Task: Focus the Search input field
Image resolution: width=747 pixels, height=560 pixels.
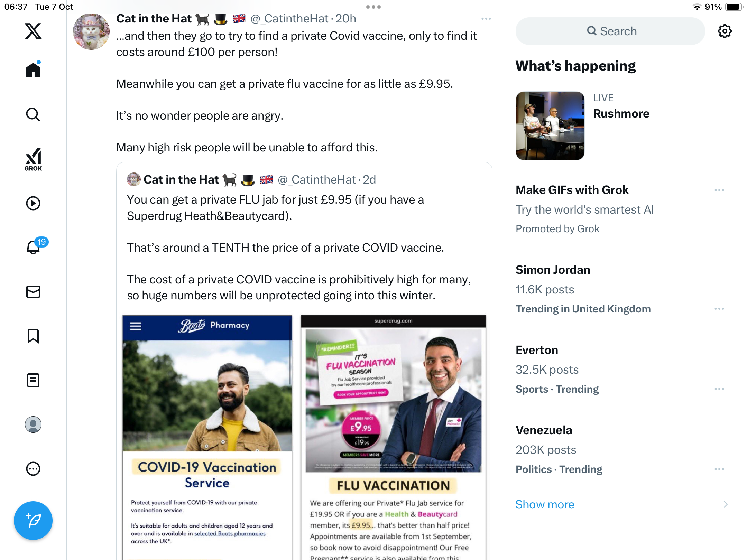Action: click(x=610, y=31)
